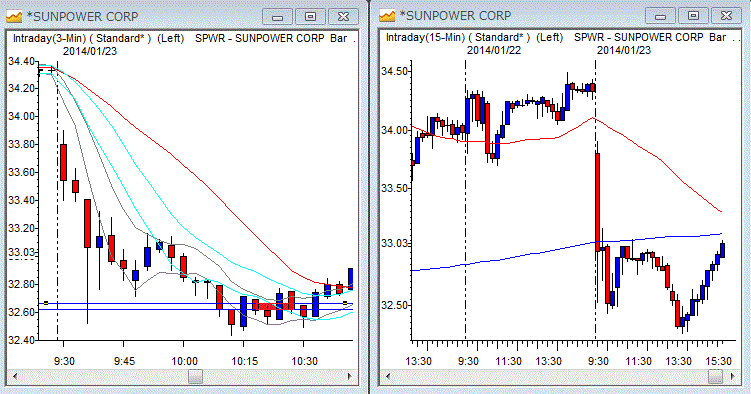Click the Intraday(15-Min) label
751x394 pixels.
pos(425,37)
